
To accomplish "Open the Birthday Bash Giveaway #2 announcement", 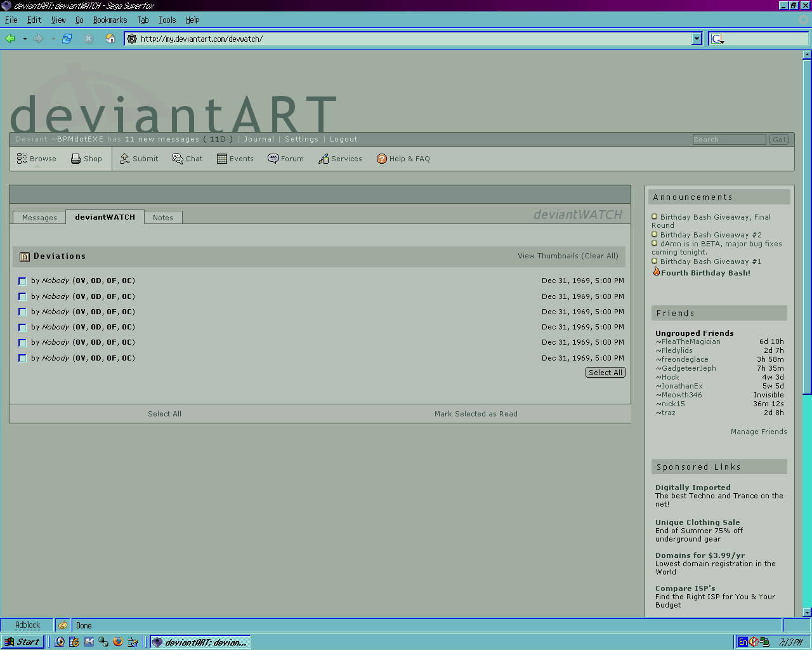I will click(710, 235).
